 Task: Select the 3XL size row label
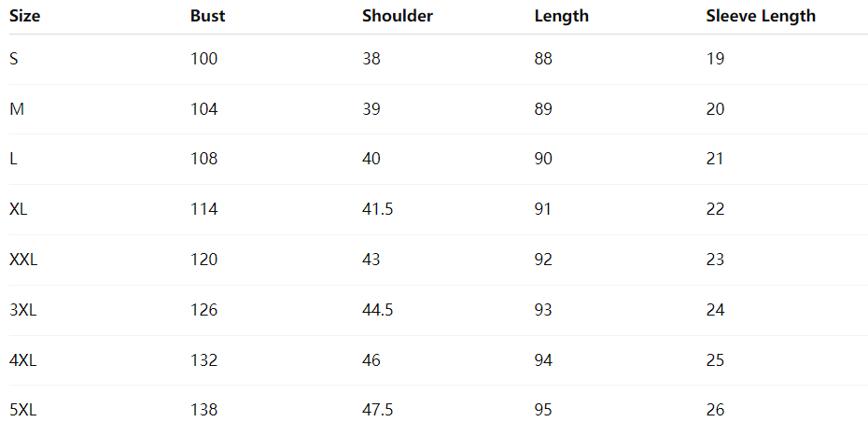22,310
